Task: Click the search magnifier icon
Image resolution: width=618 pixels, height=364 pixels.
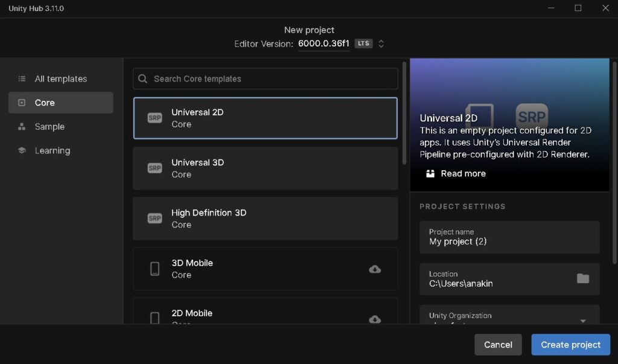Action: 142,79
